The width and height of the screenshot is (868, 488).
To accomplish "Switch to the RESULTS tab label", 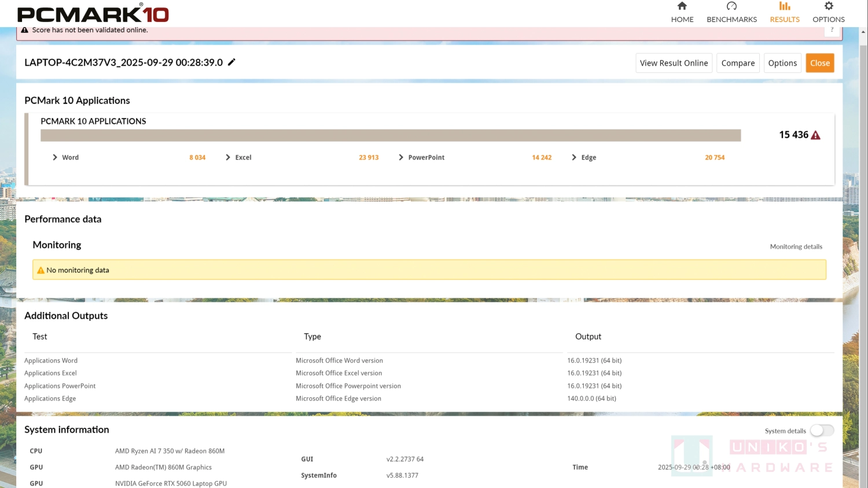I will click(x=785, y=20).
